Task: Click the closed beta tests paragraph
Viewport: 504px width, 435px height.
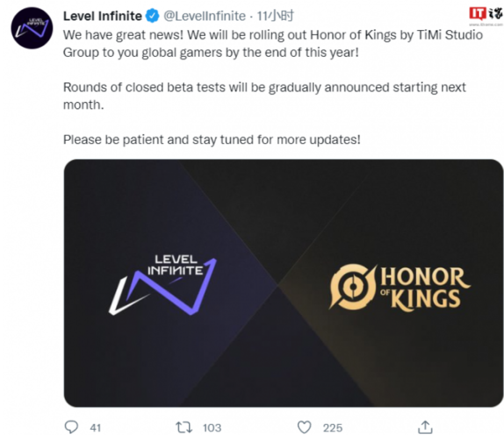Action: 264,96
